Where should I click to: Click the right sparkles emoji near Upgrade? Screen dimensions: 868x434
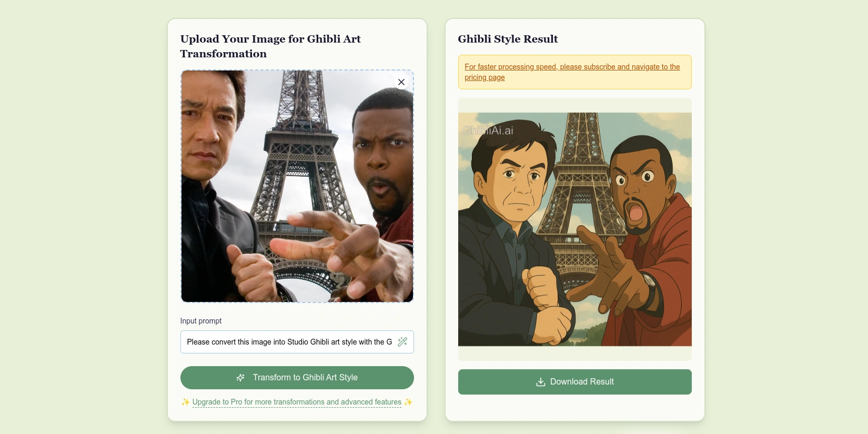pyautogui.click(x=408, y=402)
